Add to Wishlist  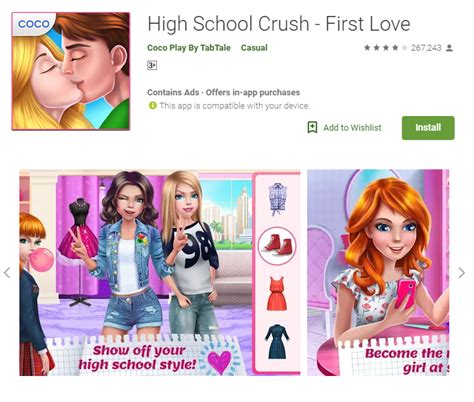[344, 128]
